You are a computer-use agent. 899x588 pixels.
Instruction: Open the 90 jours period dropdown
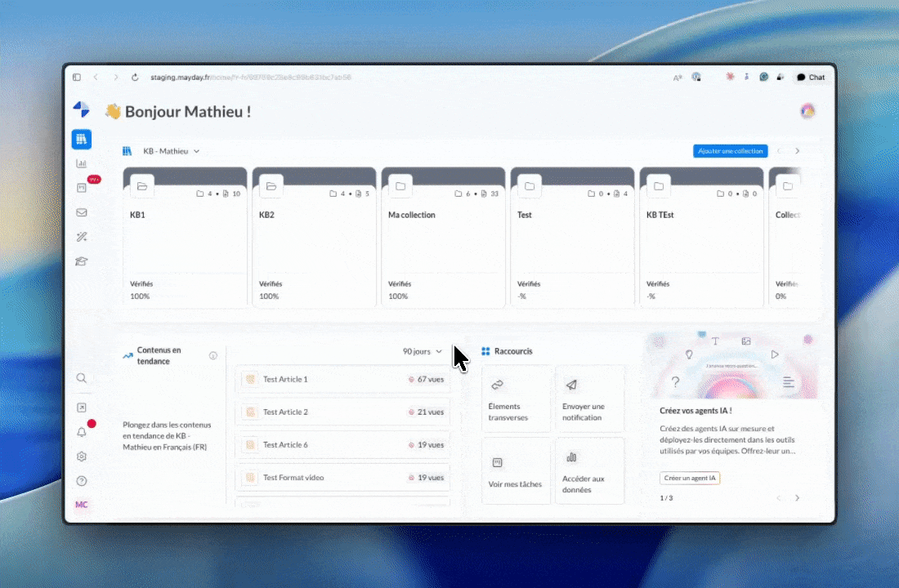[x=423, y=351]
